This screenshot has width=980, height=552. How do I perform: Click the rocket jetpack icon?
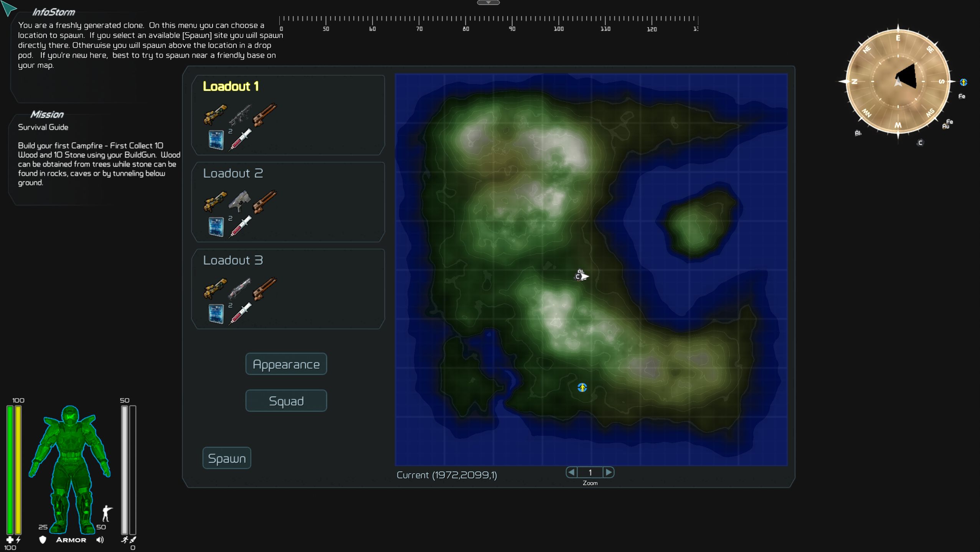click(133, 540)
